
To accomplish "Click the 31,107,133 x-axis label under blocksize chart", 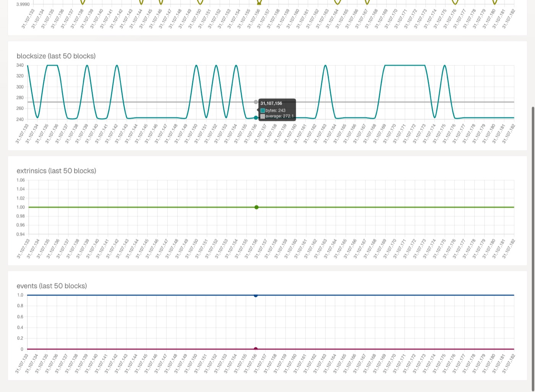I will [x=22, y=134].
